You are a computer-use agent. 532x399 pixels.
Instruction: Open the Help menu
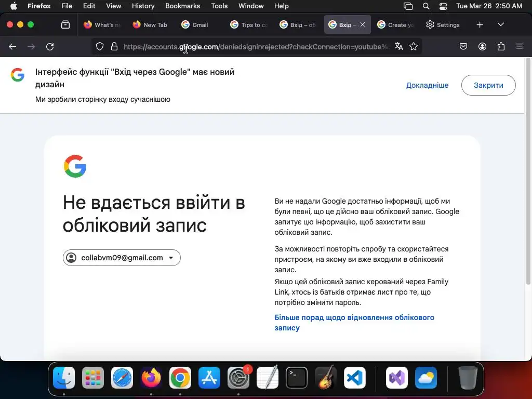(x=281, y=6)
